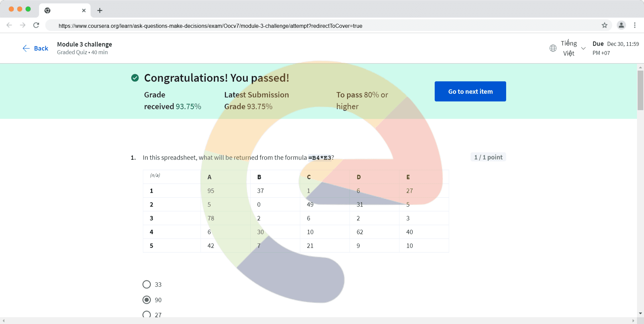Bookmark this page with the star icon
This screenshot has height=324, width=644.
point(604,25)
